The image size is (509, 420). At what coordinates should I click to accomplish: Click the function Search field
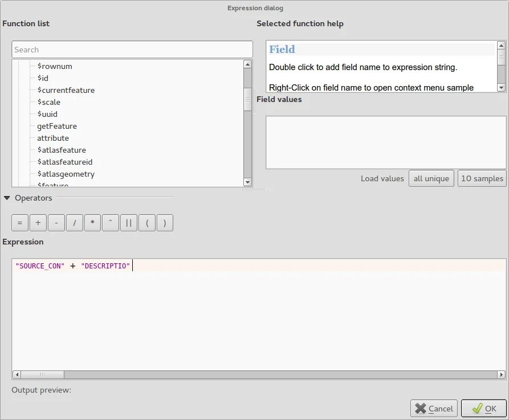click(x=132, y=50)
